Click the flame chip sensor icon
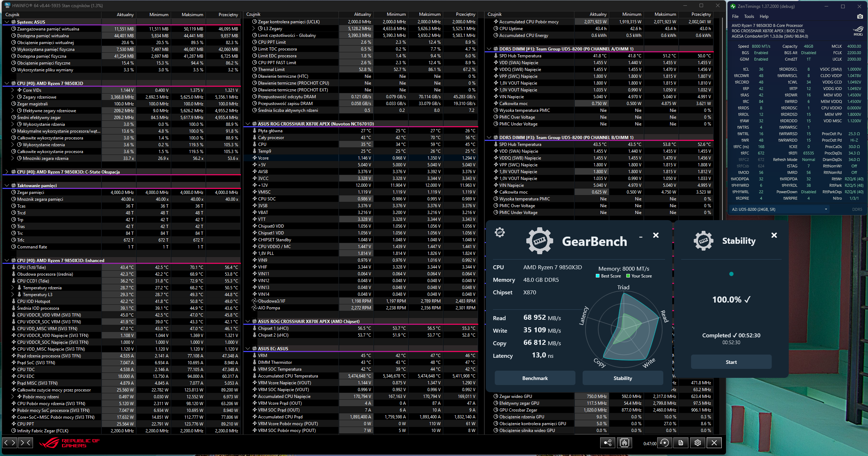The width and height of the screenshot is (868, 456). click(x=624, y=443)
